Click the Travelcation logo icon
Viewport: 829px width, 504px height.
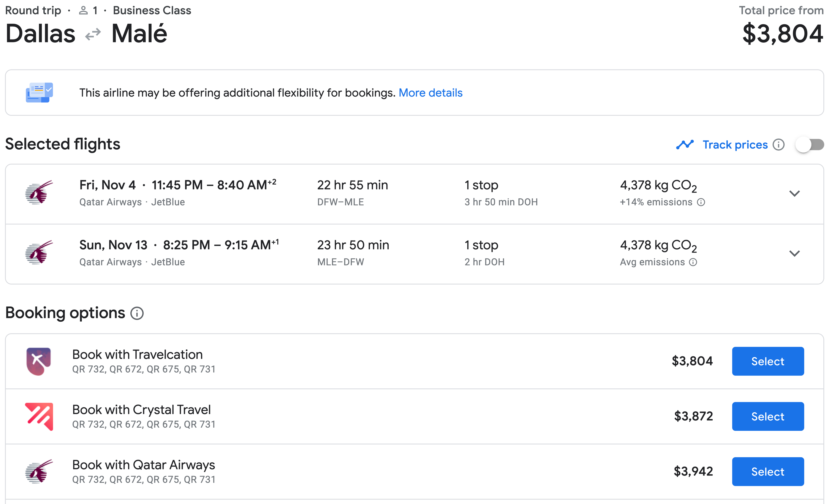[39, 361]
